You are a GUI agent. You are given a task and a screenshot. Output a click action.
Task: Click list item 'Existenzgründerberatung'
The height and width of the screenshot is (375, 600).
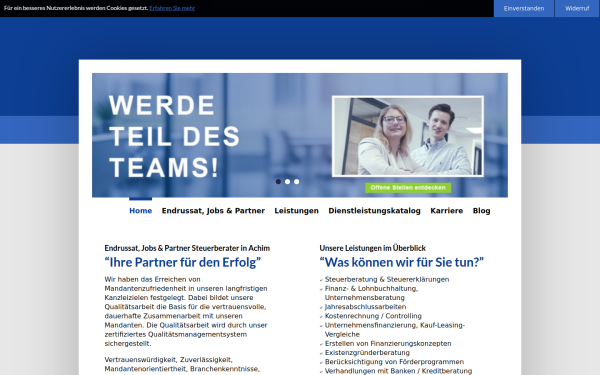tap(367, 353)
